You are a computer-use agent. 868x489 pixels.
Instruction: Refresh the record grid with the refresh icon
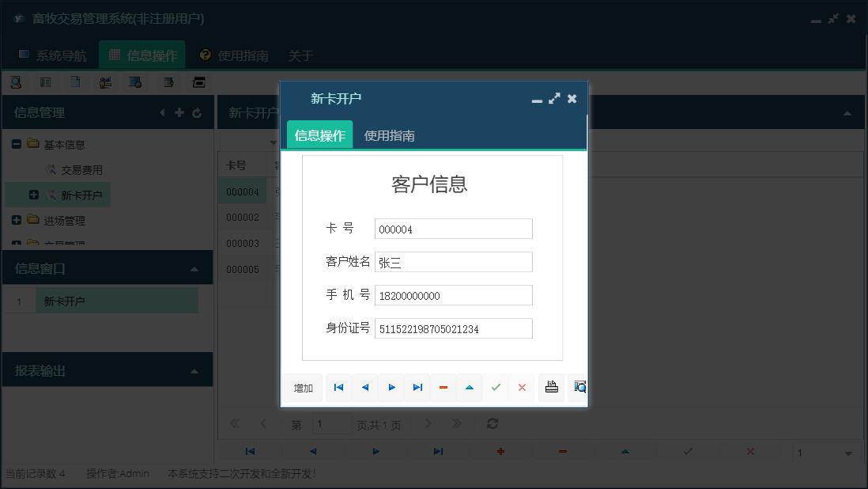(x=492, y=424)
